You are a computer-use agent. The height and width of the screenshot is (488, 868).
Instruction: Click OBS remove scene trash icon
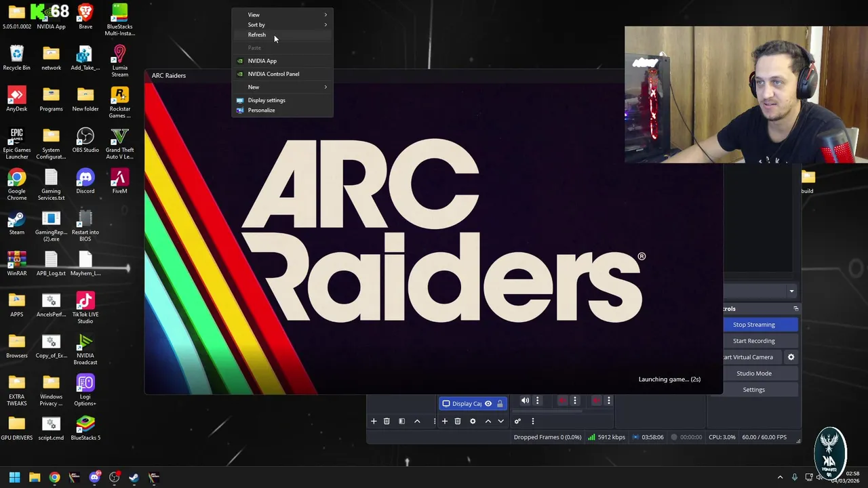pyautogui.click(x=387, y=421)
